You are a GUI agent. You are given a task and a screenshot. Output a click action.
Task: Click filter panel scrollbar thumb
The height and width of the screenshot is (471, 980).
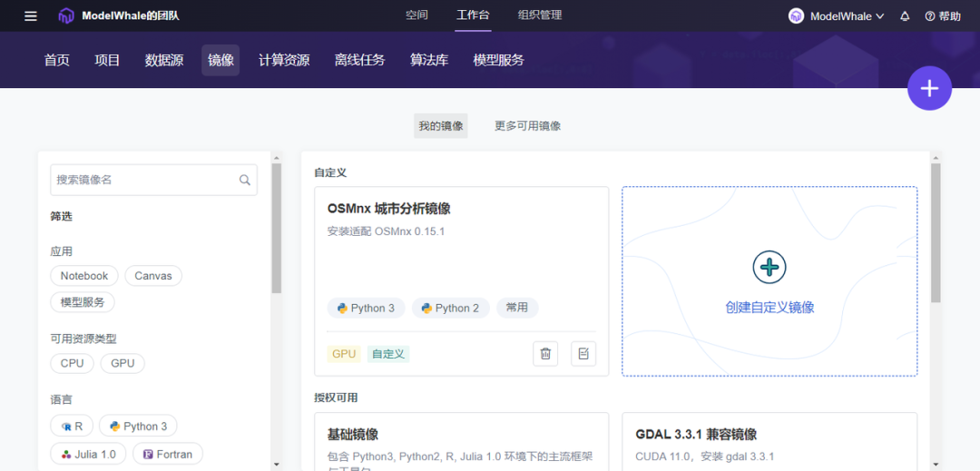coord(276,228)
